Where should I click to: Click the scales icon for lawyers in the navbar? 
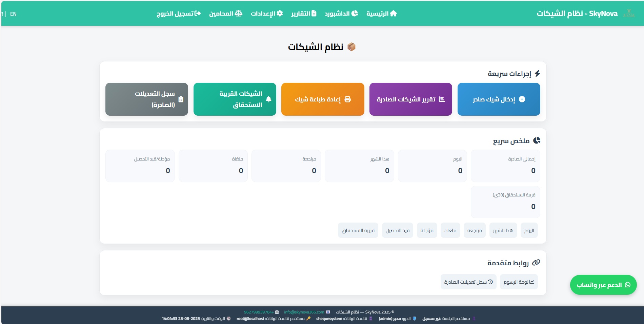(239, 14)
